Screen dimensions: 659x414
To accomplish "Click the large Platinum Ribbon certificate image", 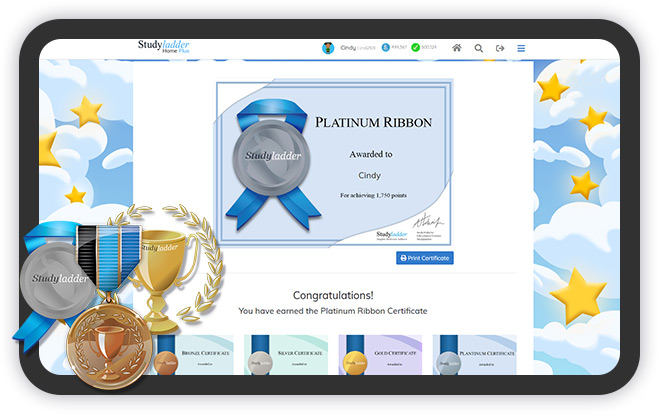I will (335, 163).
